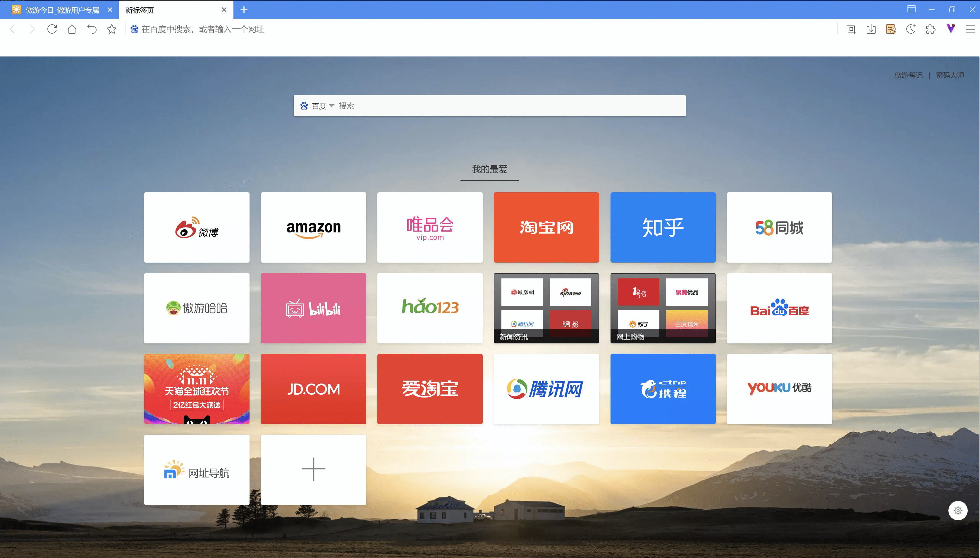
Task: Open page settings gear button
Action: [958, 511]
